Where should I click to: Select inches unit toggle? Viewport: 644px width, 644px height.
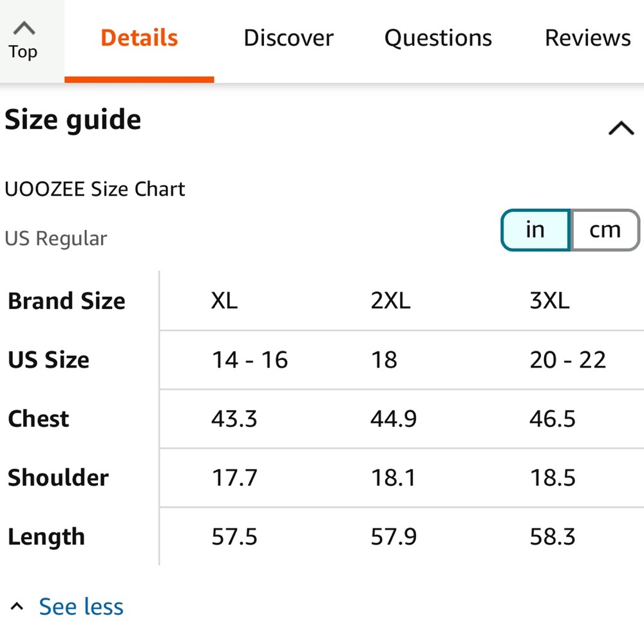pos(535,230)
